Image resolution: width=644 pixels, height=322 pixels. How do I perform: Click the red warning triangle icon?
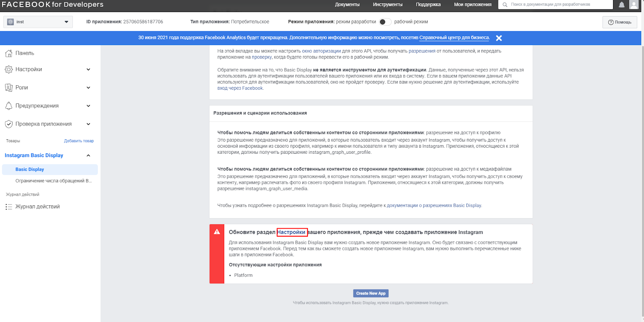pyautogui.click(x=217, y=232)
